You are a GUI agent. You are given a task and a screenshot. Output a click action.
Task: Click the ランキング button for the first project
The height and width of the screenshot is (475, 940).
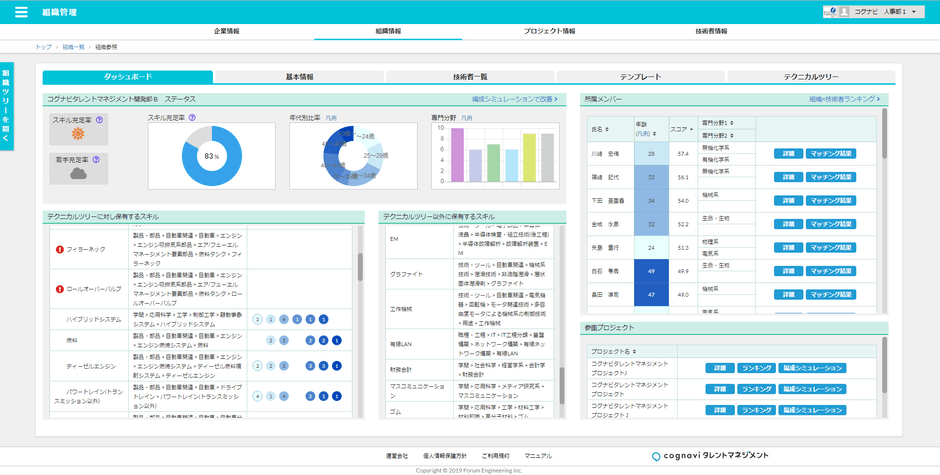[757, 368]
